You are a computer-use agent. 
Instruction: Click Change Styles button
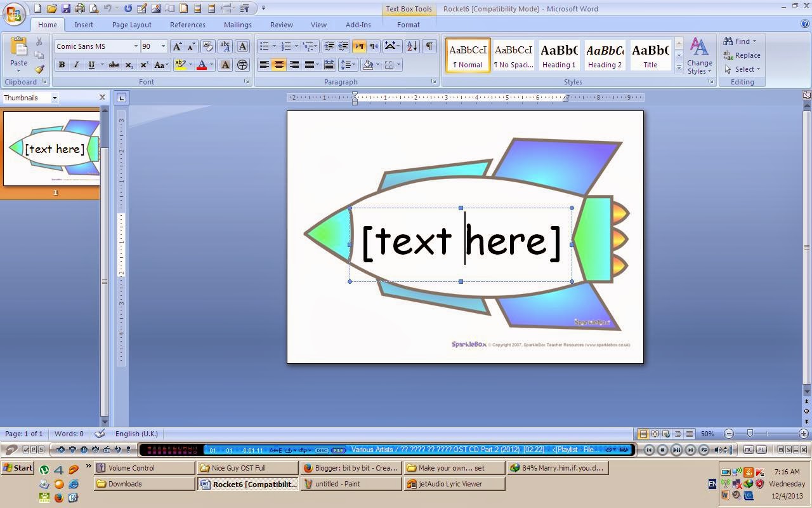pyautogui.click(x=699, y=56)
